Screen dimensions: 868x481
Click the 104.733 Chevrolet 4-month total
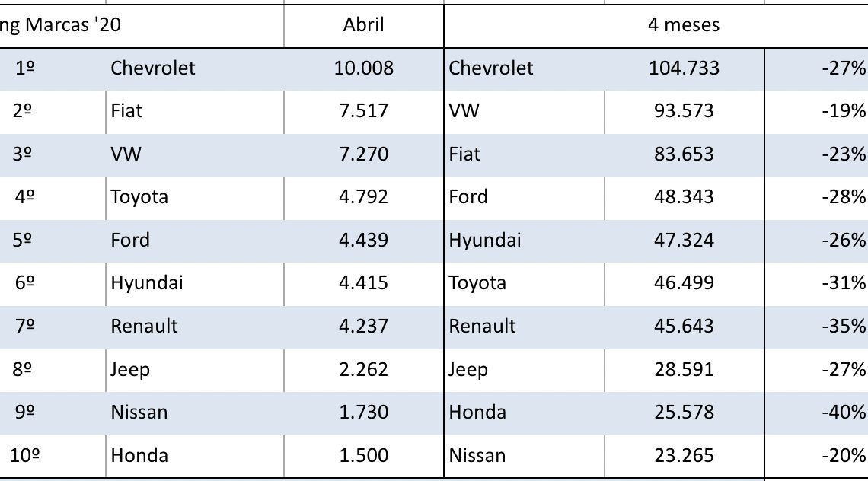(x=684, y=68)
